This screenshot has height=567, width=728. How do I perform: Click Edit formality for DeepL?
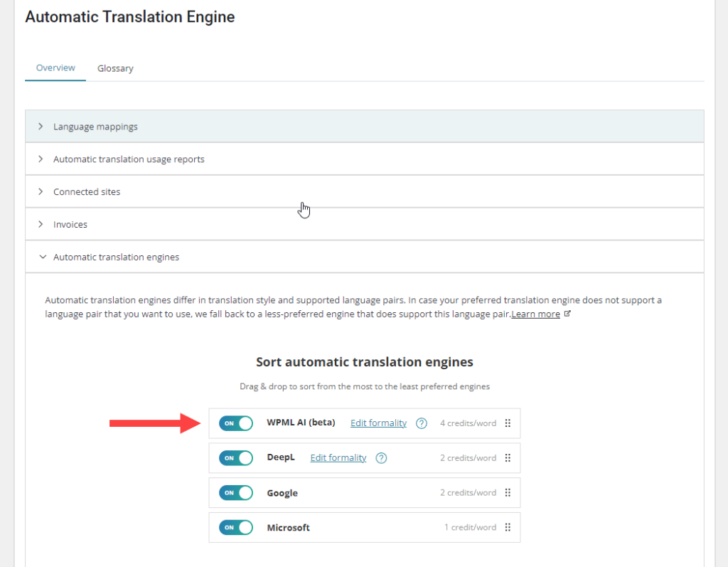tap(338, 457)
